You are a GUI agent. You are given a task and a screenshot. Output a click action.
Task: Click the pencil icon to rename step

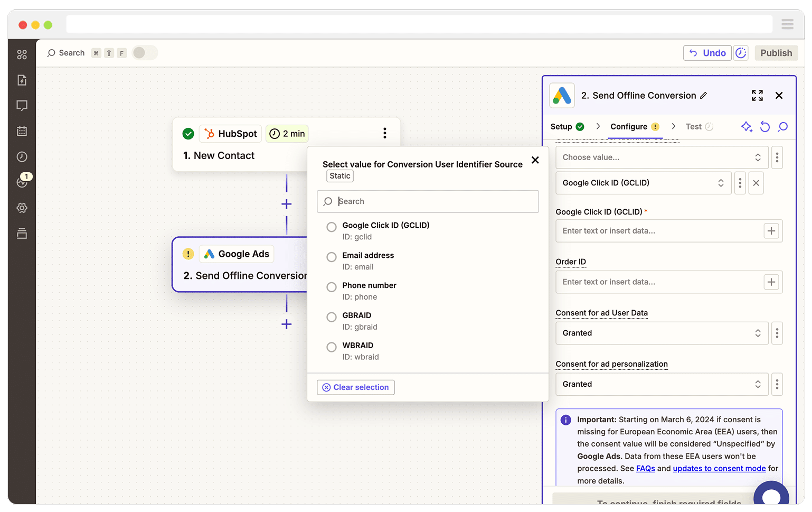(703, 96)
